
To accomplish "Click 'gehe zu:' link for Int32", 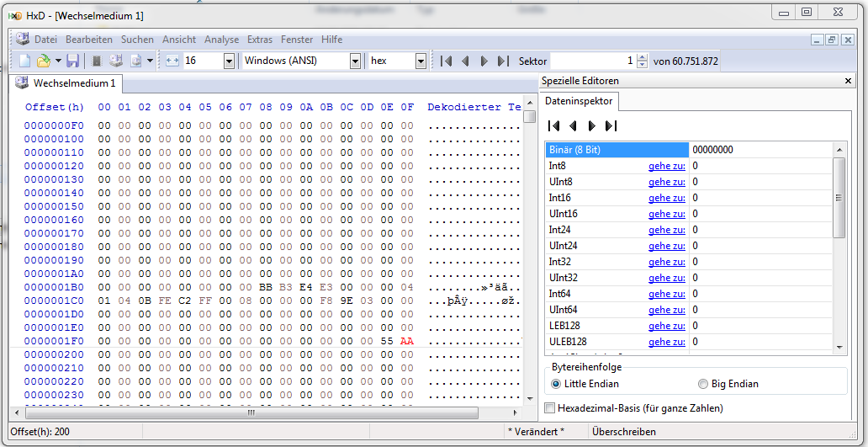I will [667, 262].
